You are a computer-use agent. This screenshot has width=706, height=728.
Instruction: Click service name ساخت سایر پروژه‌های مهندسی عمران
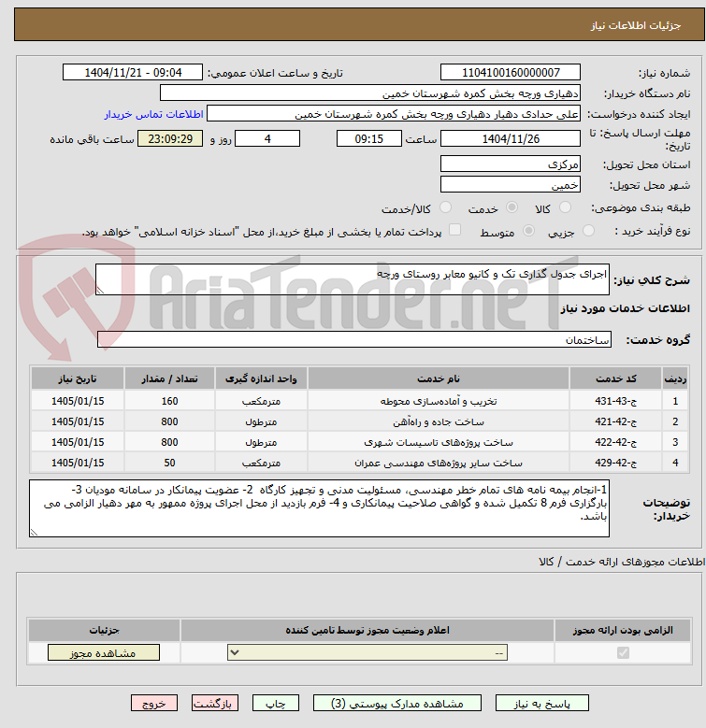(439, 463)
